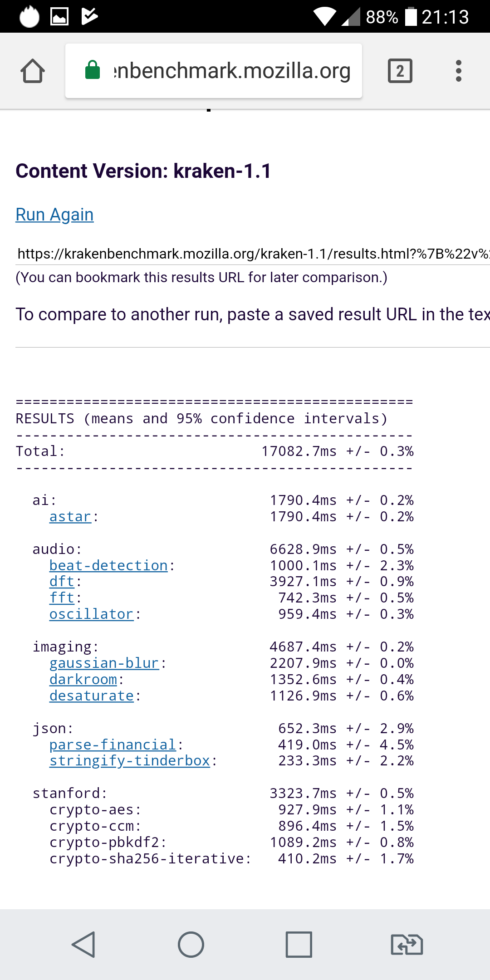Click the Run Again link
490x980 pixels.
tap(54, 215)
